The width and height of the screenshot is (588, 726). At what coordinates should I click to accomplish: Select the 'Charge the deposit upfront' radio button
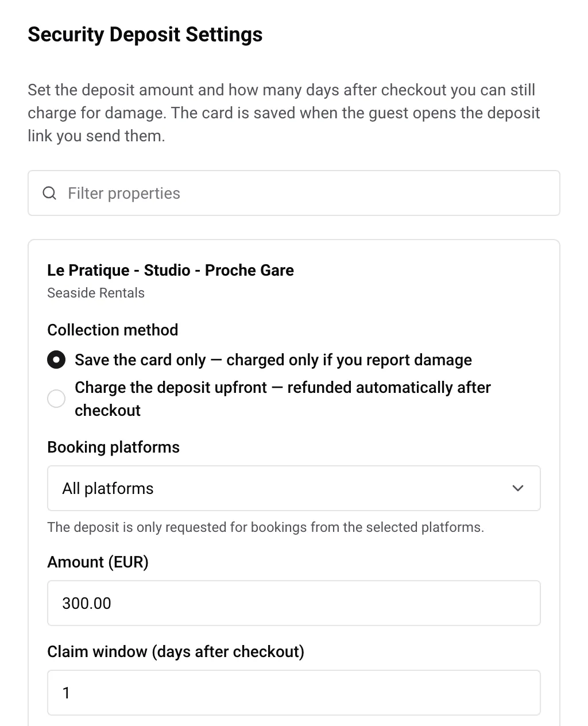pos(56,399)
